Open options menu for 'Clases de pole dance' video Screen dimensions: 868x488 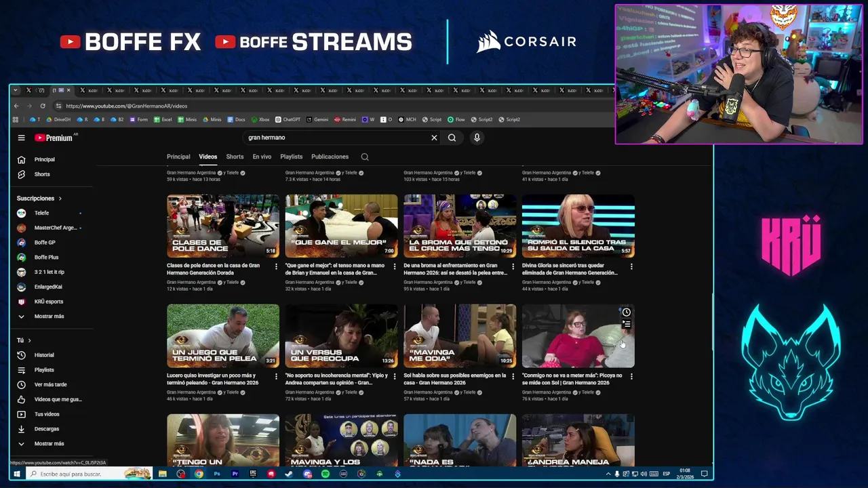[276, 266]
